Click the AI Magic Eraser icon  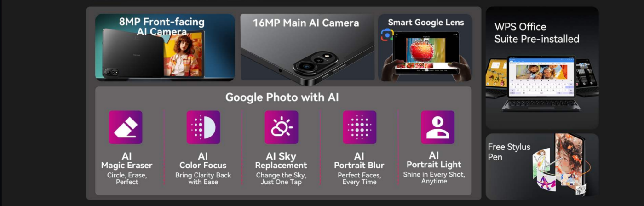pos(126,127)
